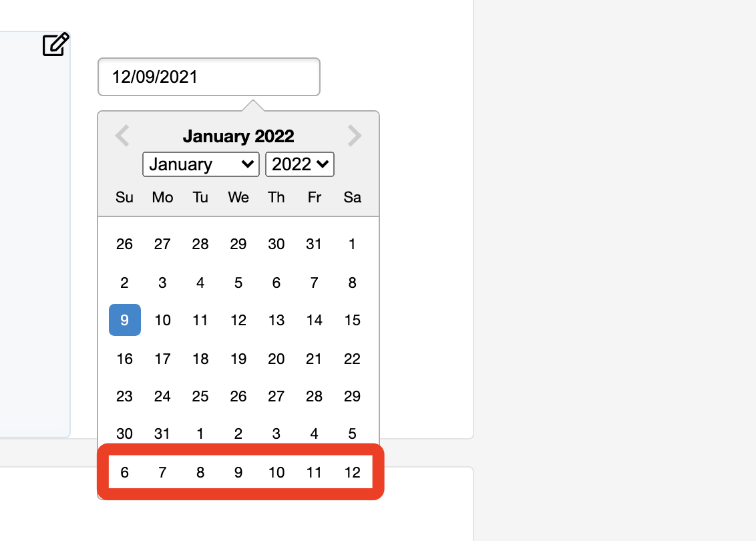756x541 pixels.
Task: Click day 26 from the previous month
Action: [x=124, y=244]
